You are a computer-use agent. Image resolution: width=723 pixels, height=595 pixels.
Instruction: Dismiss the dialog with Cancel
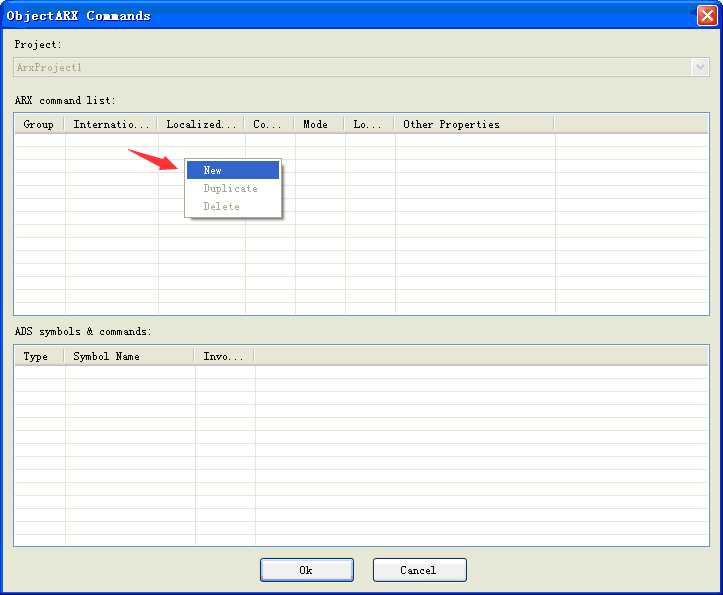[x=420, y=570]
